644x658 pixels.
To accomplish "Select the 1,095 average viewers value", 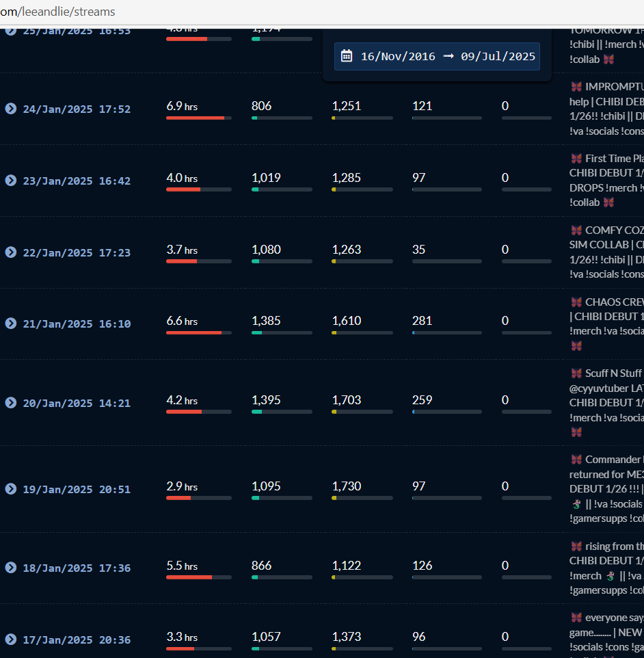I will click(267, 486).
